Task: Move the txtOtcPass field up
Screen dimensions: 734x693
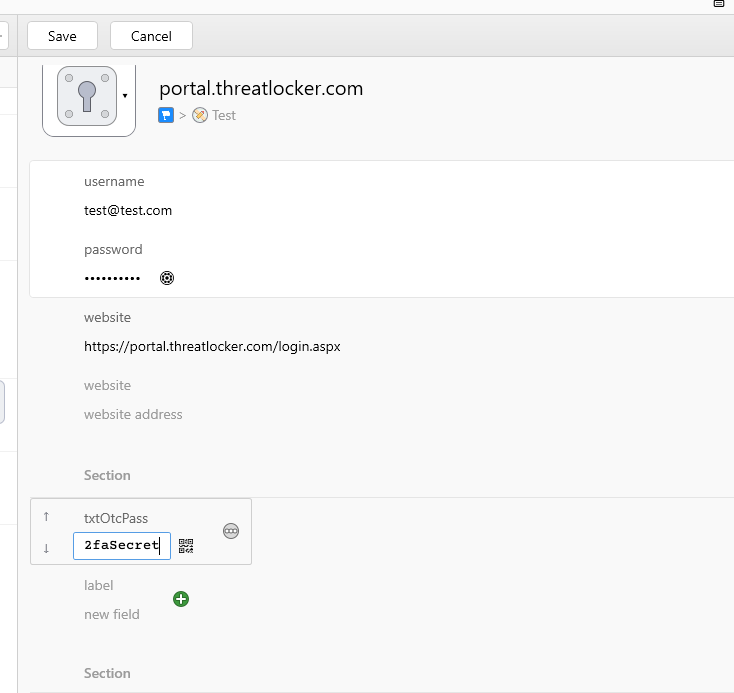Action: [46, 517]
